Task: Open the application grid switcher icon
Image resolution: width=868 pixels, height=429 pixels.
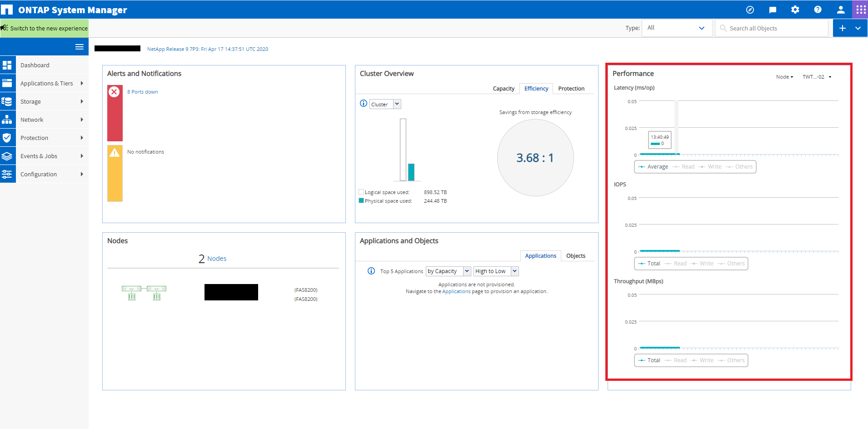Action: [x=861, y=10]
